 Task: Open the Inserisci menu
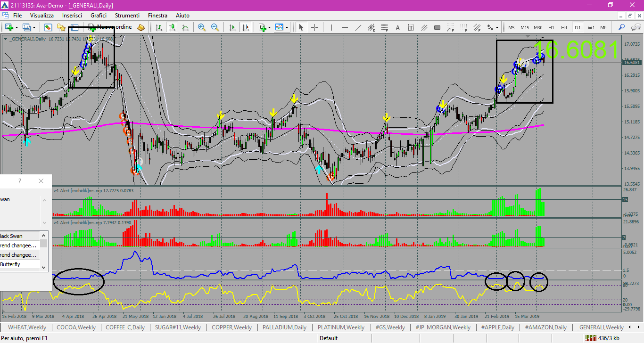tap(72, 16)
